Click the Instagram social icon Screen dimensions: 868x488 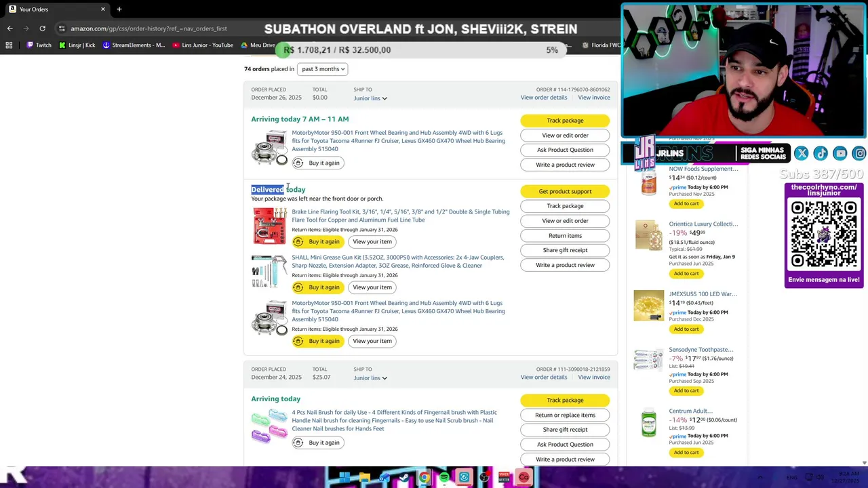click(859, 154)
